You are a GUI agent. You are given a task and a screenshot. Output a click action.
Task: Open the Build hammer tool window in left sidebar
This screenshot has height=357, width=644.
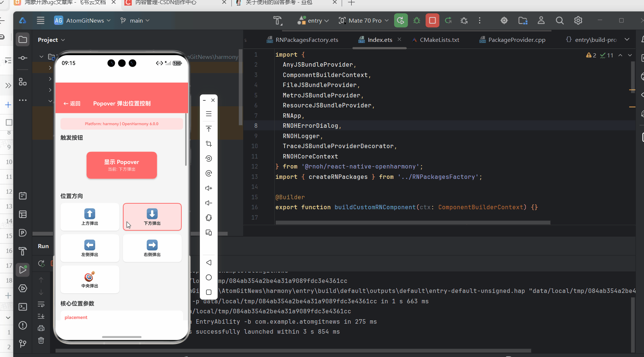(23, 251)
